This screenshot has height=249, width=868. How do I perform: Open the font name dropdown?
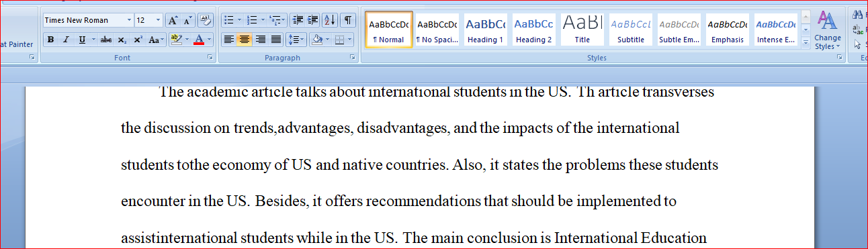click(129, 20)
